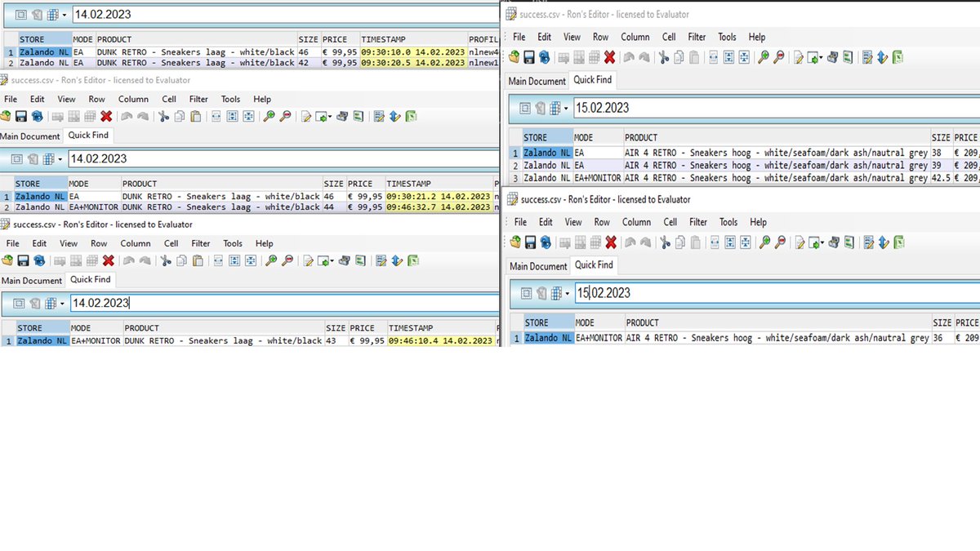Open the Cell menu in the lower-left window
This screenshot has height=551, width=980.
click(x=171, y=243)
